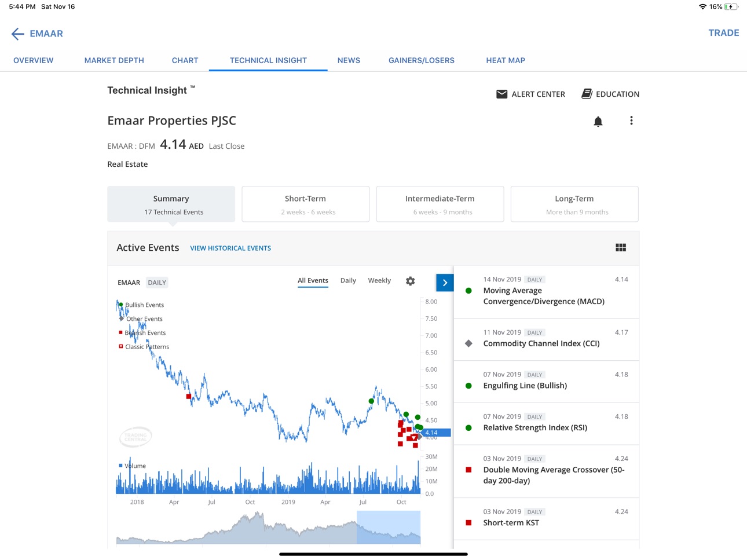
Task: Open the Short-term KST event
Action: [x=547, y=519]
